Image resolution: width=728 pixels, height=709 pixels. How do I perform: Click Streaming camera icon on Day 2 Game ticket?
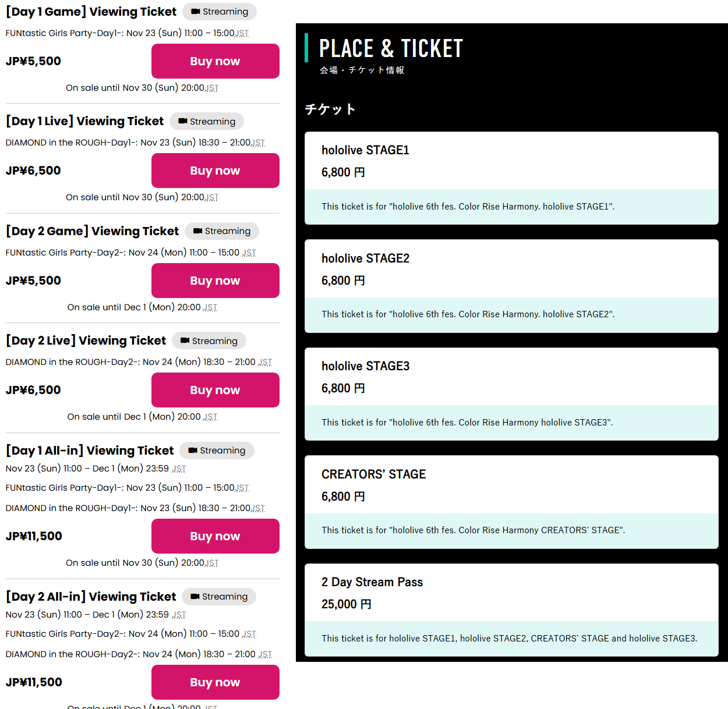point(198,231)
